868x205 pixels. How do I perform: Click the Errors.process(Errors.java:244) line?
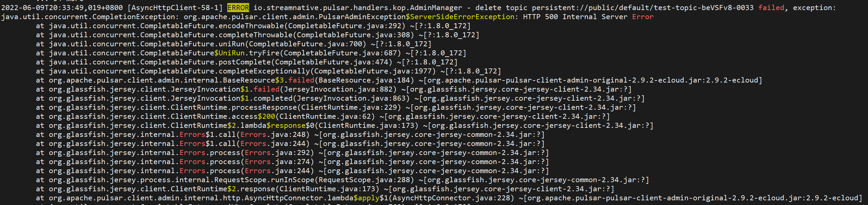click(x=293, y=171)
